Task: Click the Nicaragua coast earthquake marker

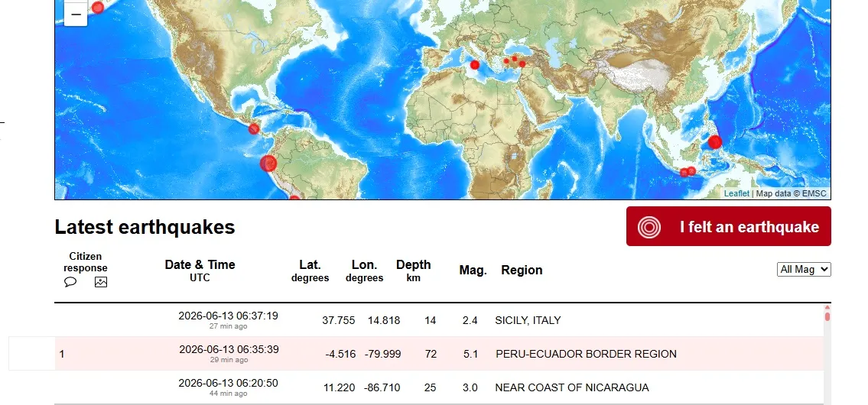Action: pyautogui.click(x=254, y=129)
